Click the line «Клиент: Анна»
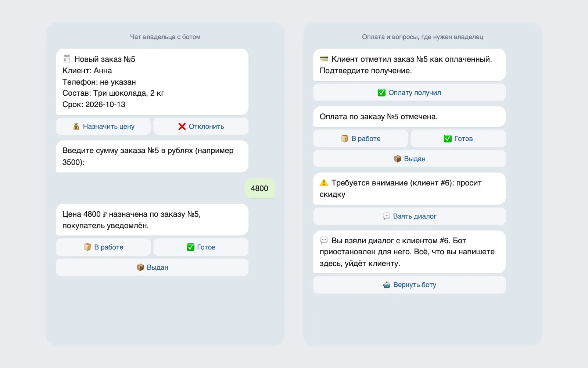This screenshot has height=368, width=588. tap(87, 71)
